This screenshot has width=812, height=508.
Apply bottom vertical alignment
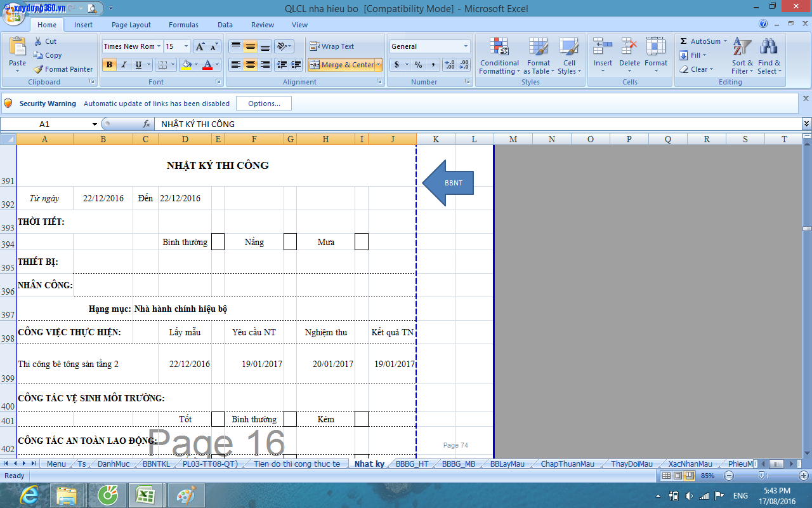click(x=265, y=46)
